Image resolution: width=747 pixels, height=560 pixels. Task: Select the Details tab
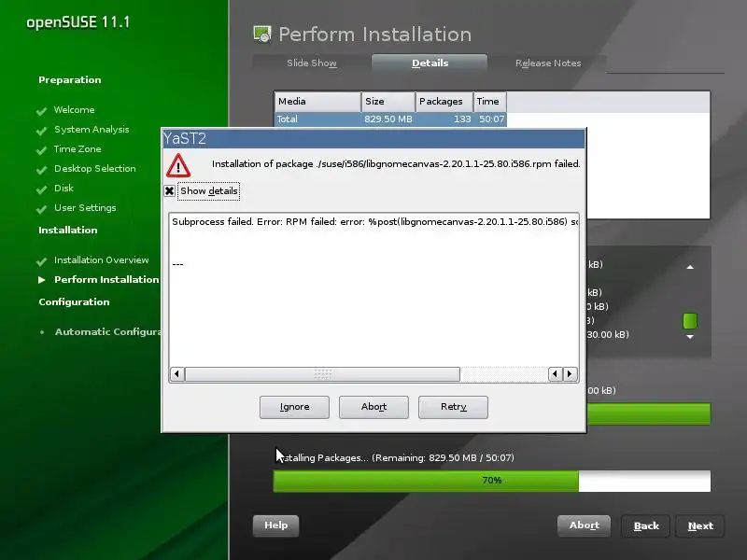coord(430,63)
